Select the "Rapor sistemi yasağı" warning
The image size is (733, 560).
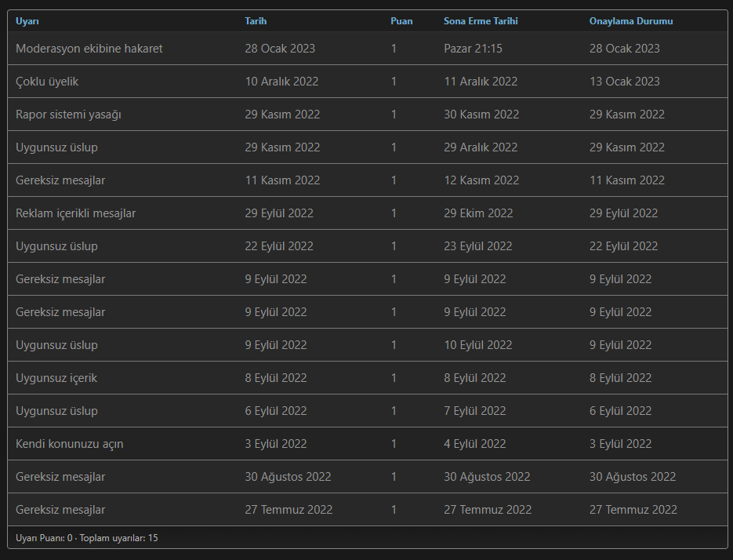tap(68, 115)
